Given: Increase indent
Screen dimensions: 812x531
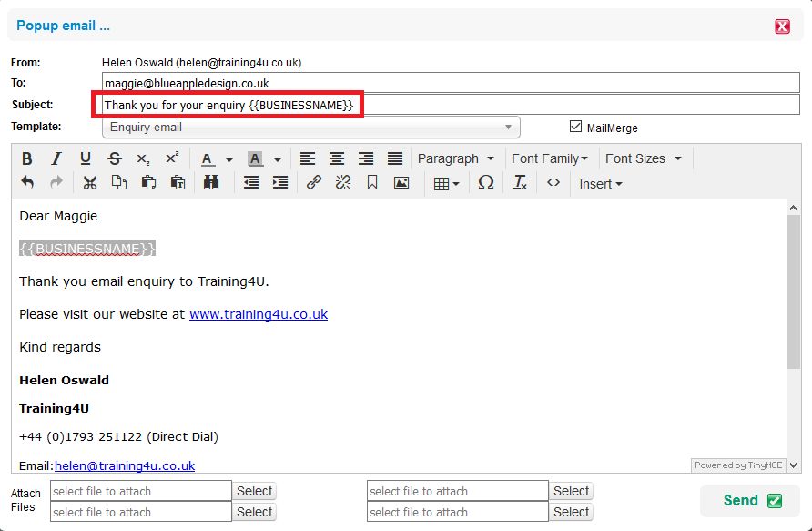Looking at the screenshot, I should 280,183.
